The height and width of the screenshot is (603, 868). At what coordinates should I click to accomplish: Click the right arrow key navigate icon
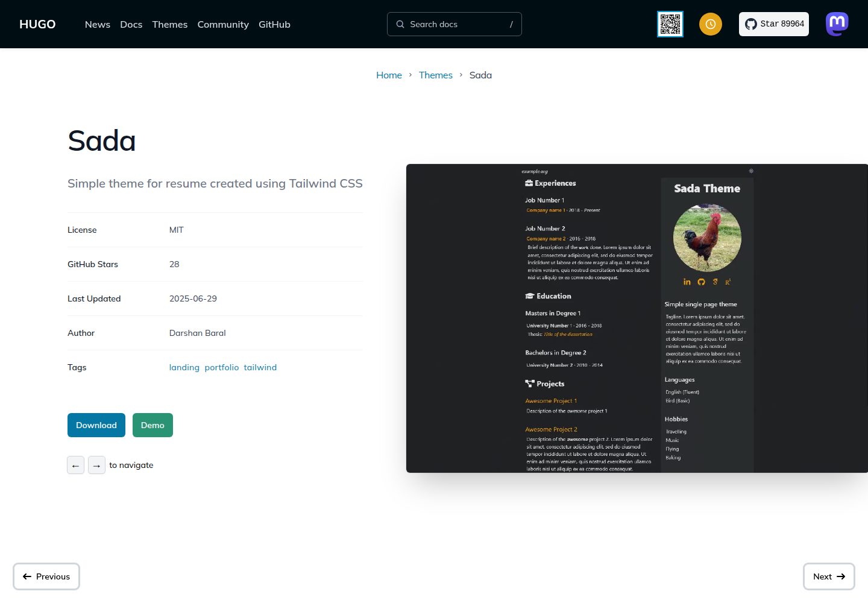96,465
